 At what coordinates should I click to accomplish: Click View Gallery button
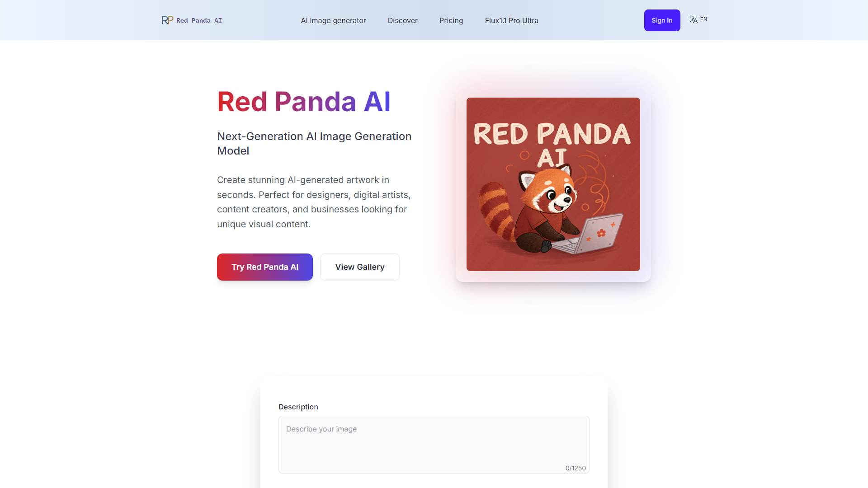pyautogui.click(x=359, y=267)
